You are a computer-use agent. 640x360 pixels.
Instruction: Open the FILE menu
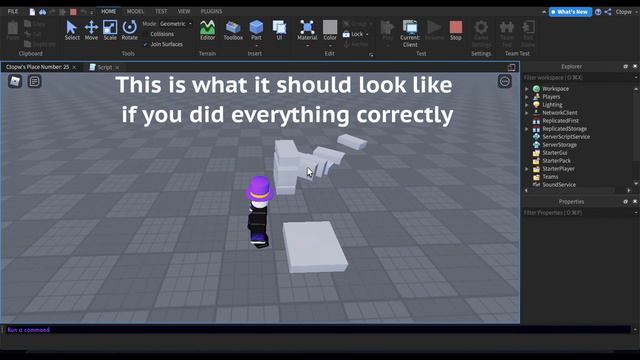pos(13,11)
